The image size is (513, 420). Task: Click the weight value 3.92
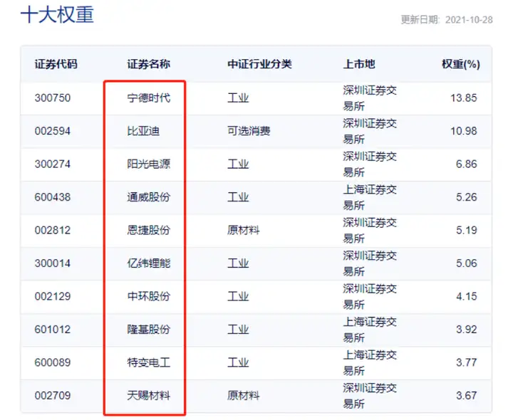pos(467,330)
